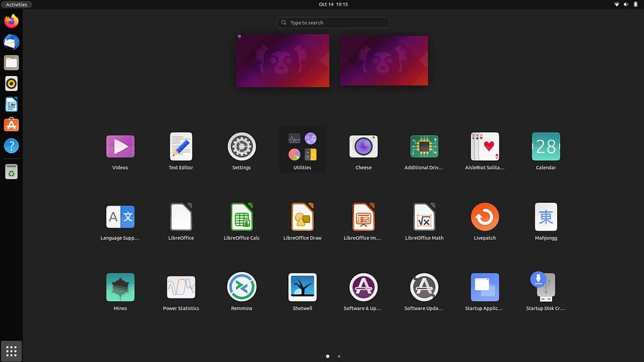Select the second workspace thumbnail
Viewport: 644px width, 362px height.
384,60
